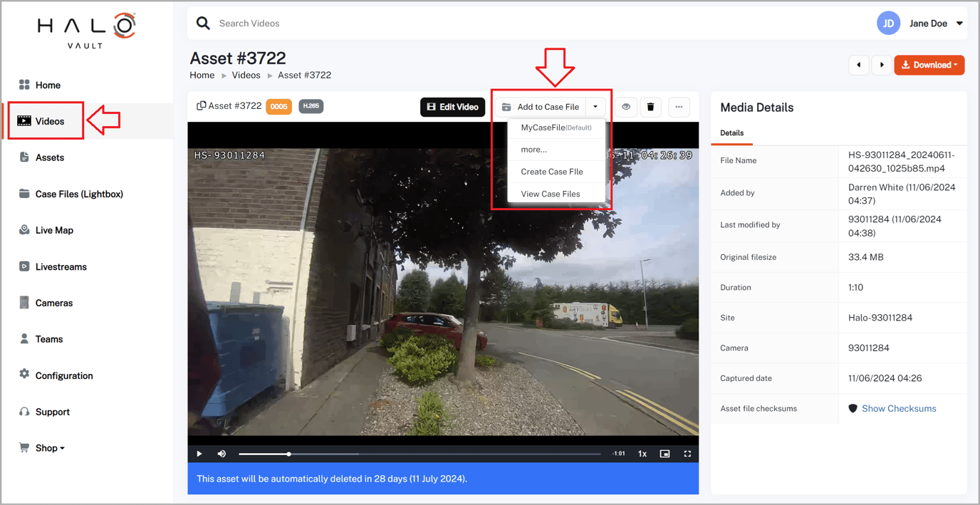
Task: Enter fullscreen mode on the video player
Action: coord(687,454)
